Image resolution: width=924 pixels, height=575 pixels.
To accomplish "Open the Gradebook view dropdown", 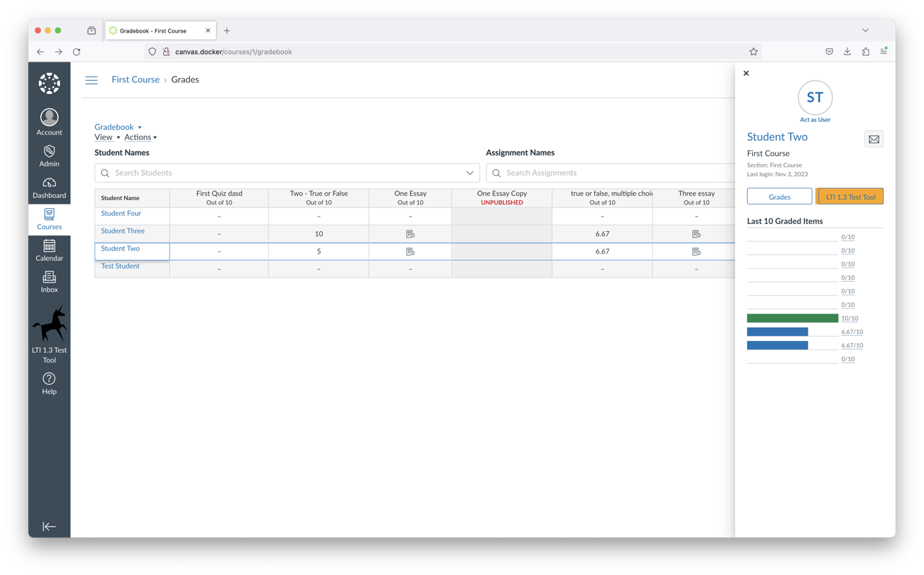I will [118, 126].
